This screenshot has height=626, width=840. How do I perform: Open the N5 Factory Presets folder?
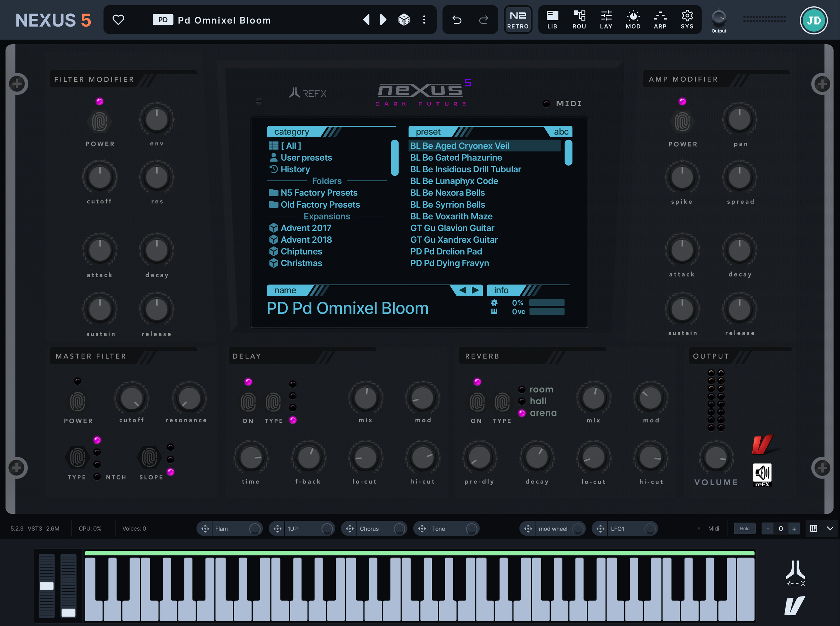319,193
